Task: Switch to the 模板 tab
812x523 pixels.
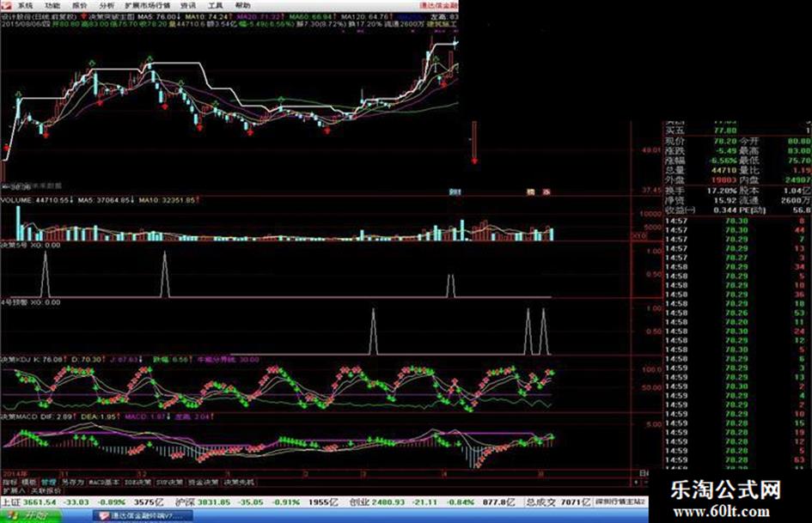Action: tap(29, 482)
